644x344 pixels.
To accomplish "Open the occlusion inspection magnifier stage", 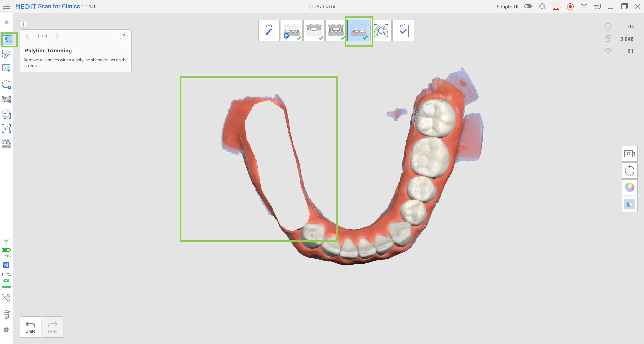I will pos(381,30).
